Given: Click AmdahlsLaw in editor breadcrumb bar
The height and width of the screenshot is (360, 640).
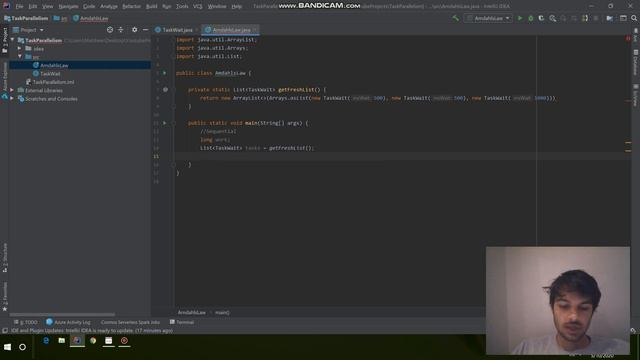Looking at the screenshot, I should pos(191,312).
